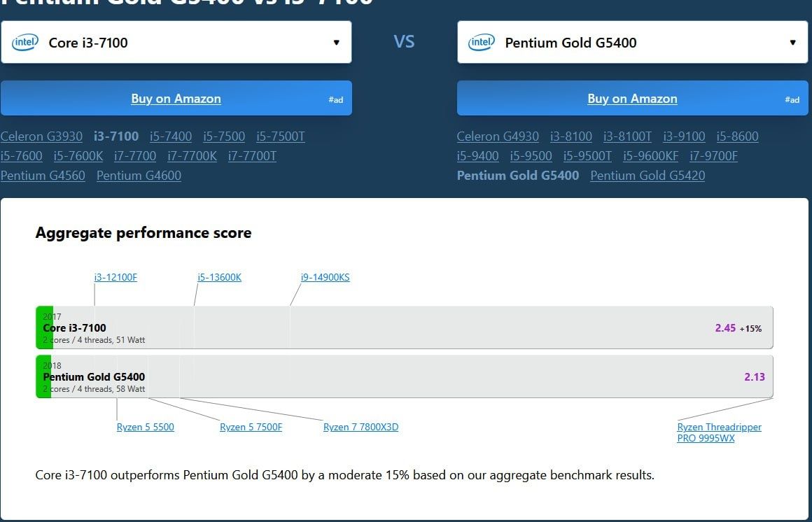Open the Pentium G4560 link
The height and width of the screenshot is (522, 812).
point(43,176)
